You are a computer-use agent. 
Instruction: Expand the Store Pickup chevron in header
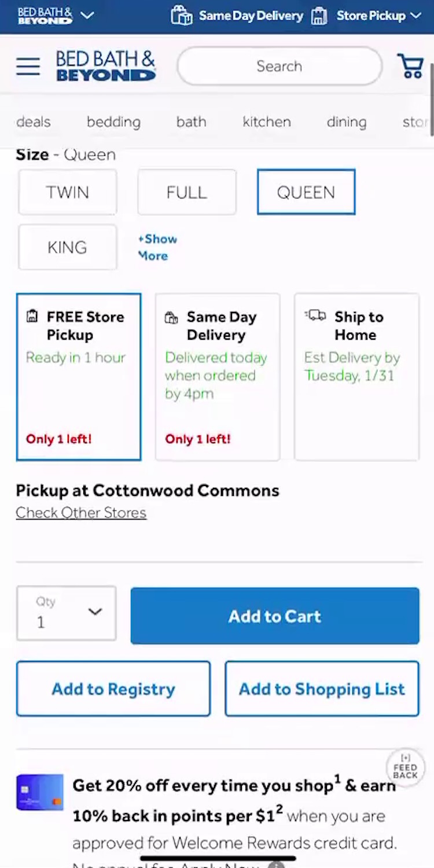(415, 16)
